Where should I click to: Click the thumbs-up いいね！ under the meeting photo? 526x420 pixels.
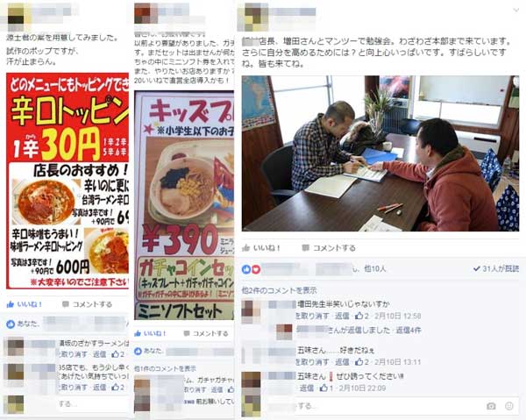[261, 248]
